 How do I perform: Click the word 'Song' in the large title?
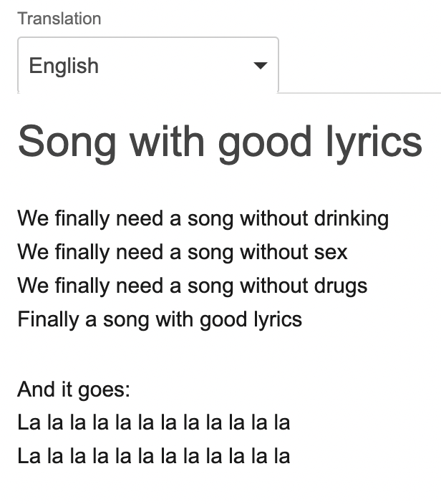click(67, 141)
